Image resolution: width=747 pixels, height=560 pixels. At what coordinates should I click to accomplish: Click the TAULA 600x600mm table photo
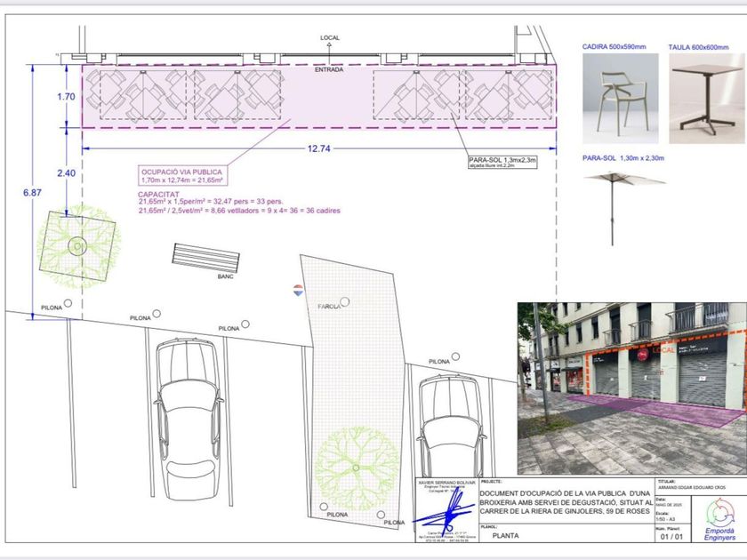707,98
